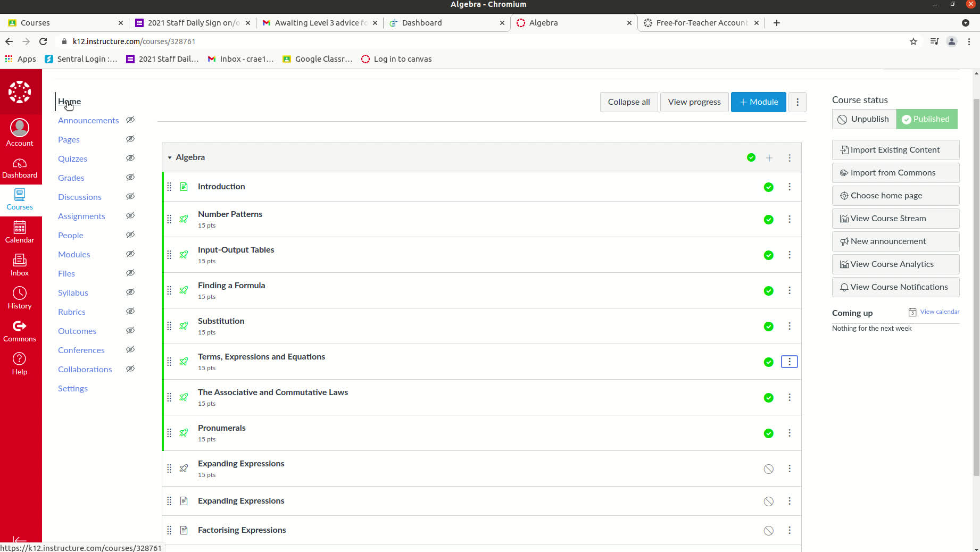
Task: Collapse the Algebra module with the arrow
Action: pos(170,157)
